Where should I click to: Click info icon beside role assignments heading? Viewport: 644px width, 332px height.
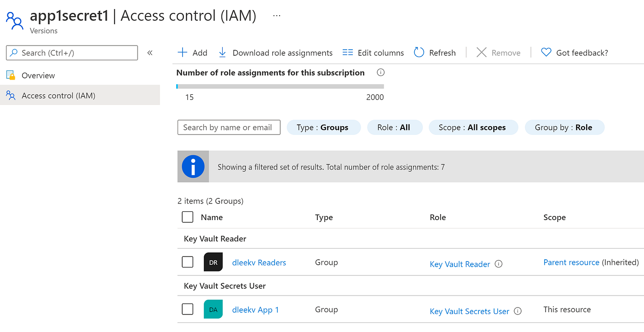[x=380, y=72]
